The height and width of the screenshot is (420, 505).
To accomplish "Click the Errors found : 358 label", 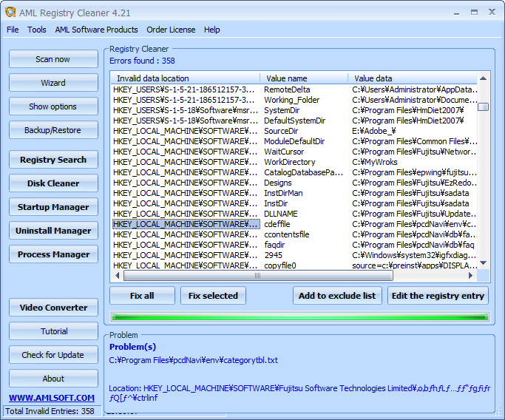I will (x=142, y=61).
